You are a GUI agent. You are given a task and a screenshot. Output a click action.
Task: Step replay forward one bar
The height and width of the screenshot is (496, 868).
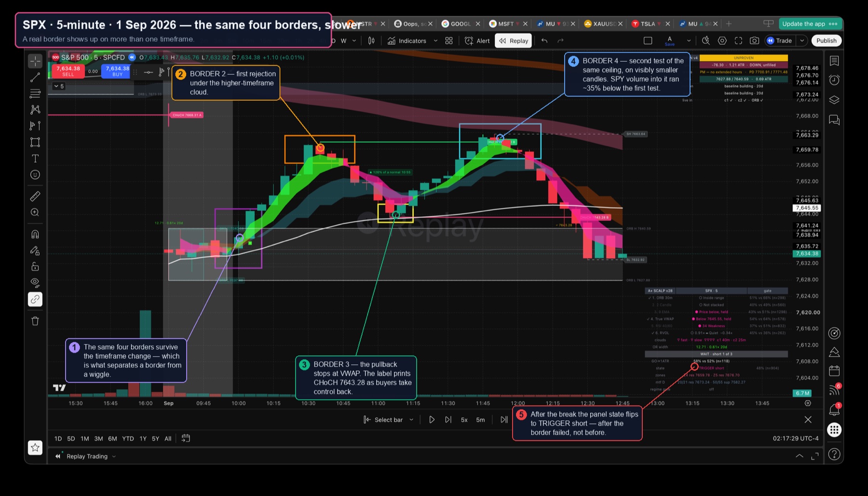tap(448, 420)
